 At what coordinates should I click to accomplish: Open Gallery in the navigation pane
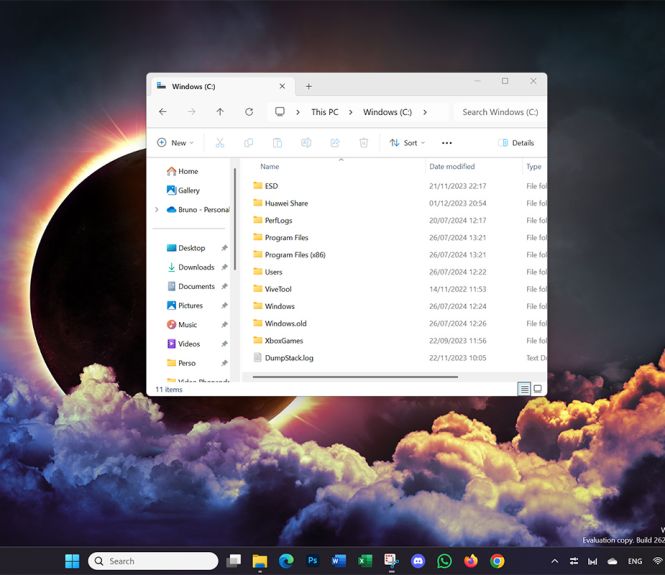point(183,190)
